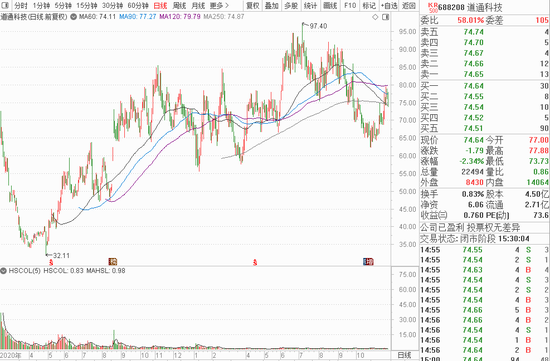Click the 卖五 price 74.74
This screenshot has height=361, width=550.
(x=474, y=32)
